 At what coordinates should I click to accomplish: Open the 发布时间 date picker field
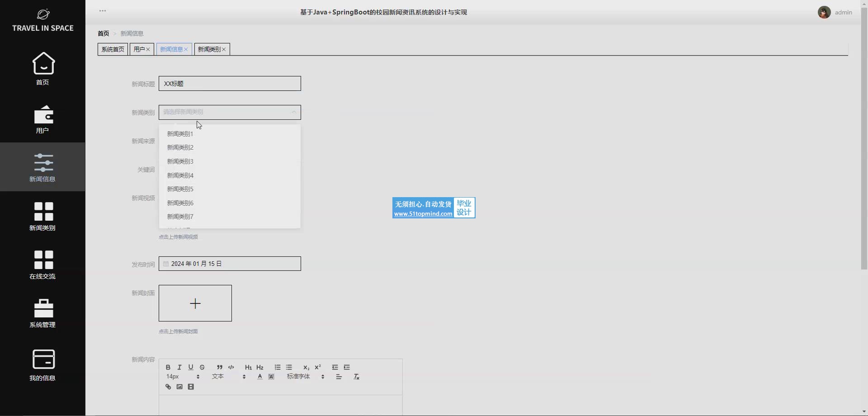click(x=230, y=264)
